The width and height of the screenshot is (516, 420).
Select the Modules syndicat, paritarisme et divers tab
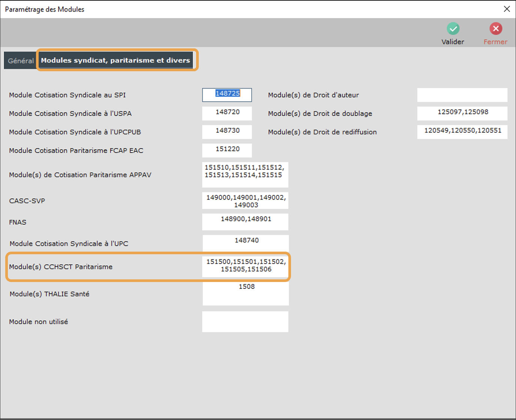pos(115,60)
